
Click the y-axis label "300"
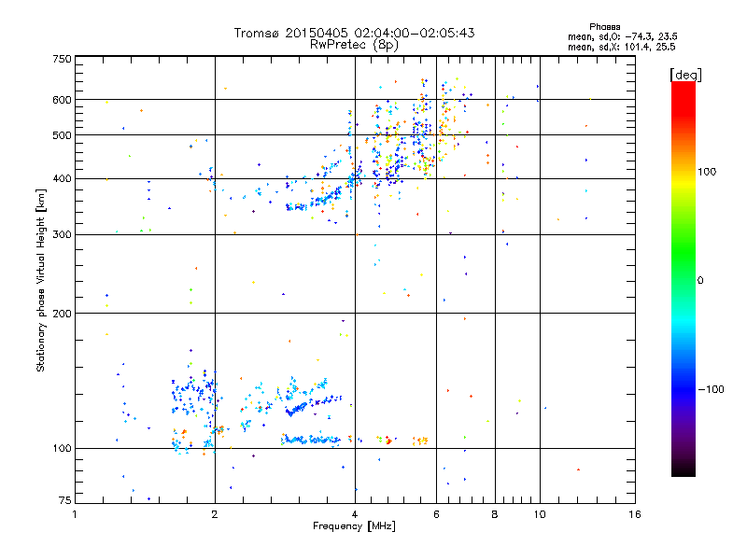(x=62, y=234)
